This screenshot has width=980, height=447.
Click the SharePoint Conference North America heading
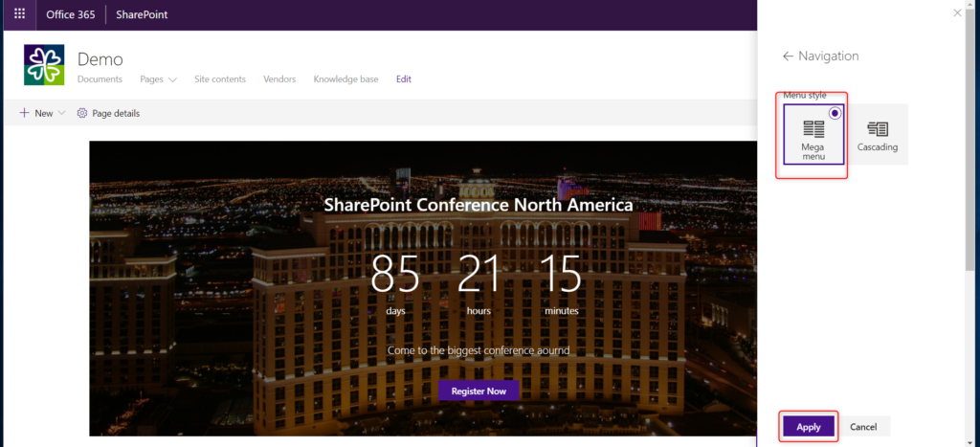(x=479, y=205)
